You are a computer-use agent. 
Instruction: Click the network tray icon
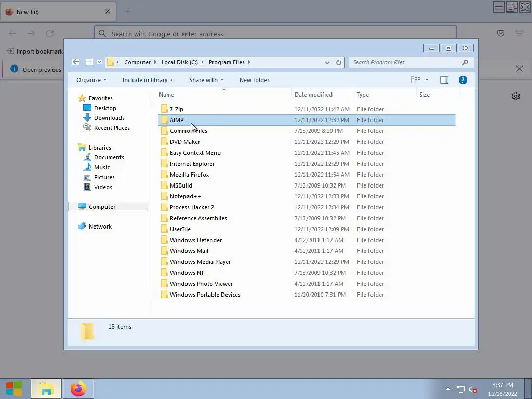point(460,389)
